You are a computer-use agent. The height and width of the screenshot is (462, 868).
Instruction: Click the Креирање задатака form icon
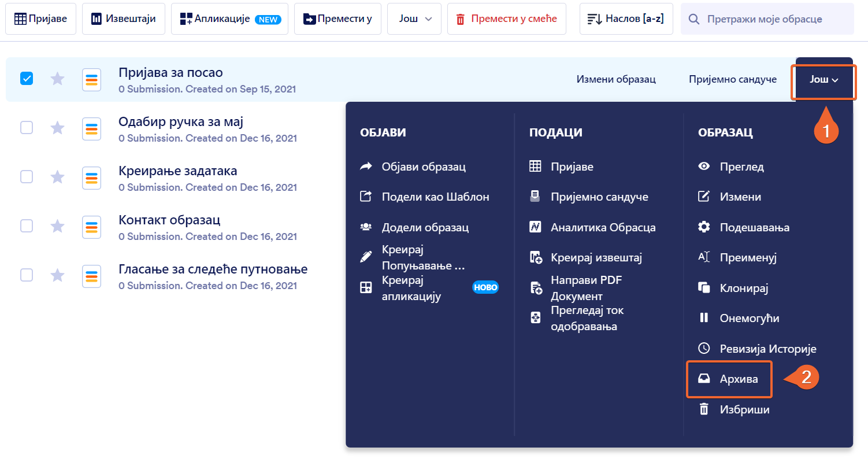click(x=91, y=178)
